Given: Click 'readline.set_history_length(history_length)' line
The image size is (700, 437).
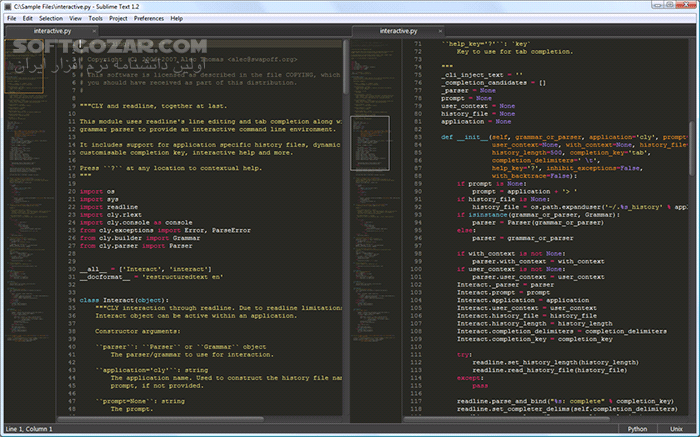Looking at the screenshot, I should coord(555,362).
